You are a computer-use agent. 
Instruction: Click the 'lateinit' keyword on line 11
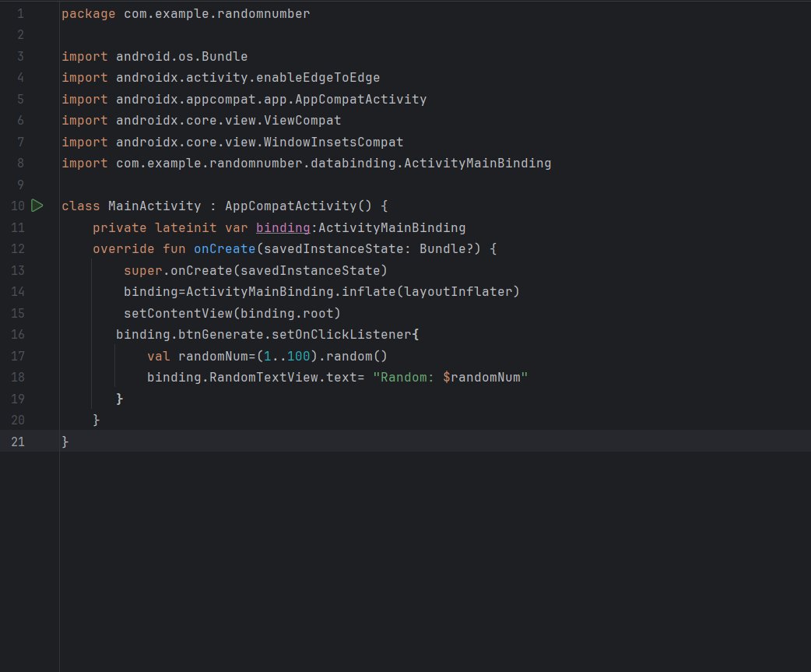(186, 227)
